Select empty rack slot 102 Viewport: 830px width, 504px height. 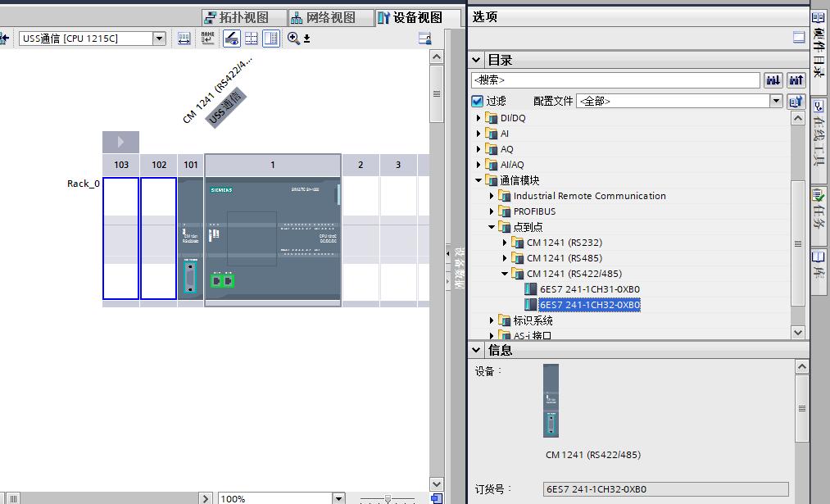pyautogui.click(x=158, y=238)
